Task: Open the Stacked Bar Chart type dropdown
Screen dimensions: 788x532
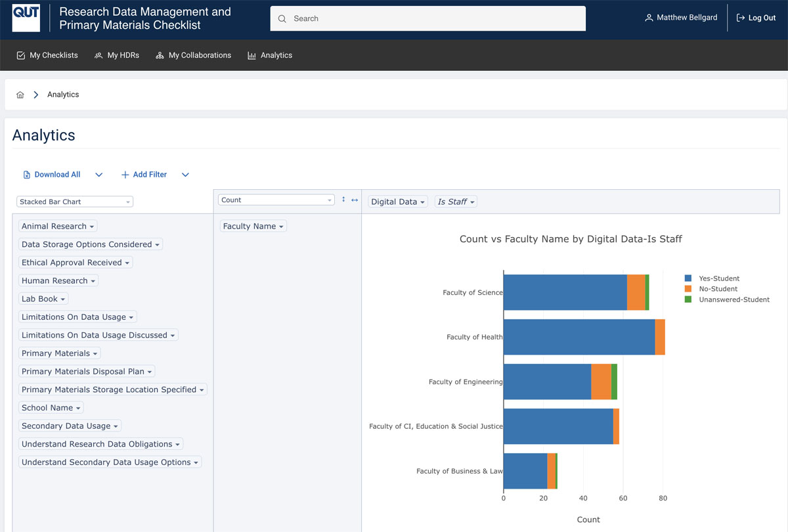Action: pyautogui.click(x=74, y=202)
